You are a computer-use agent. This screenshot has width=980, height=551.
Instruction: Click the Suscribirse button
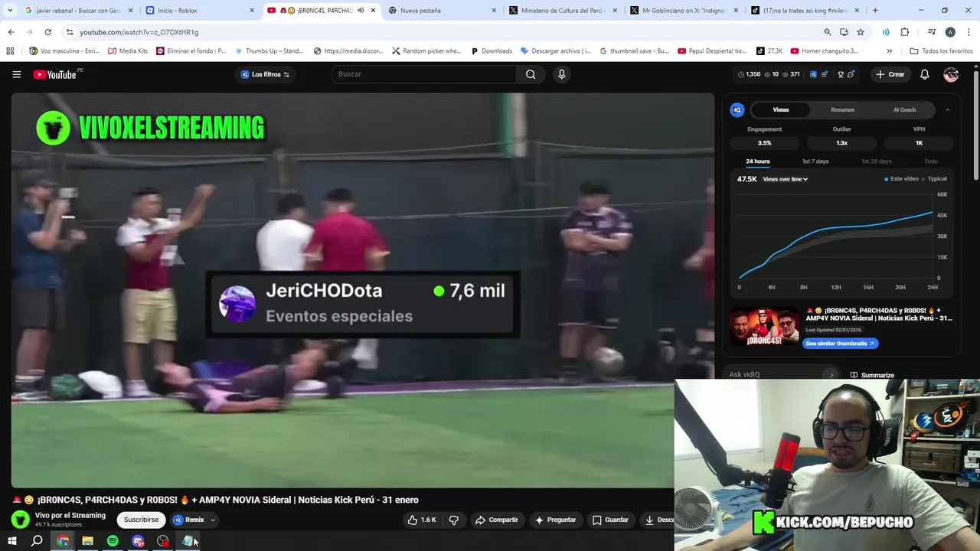[141, 520]
